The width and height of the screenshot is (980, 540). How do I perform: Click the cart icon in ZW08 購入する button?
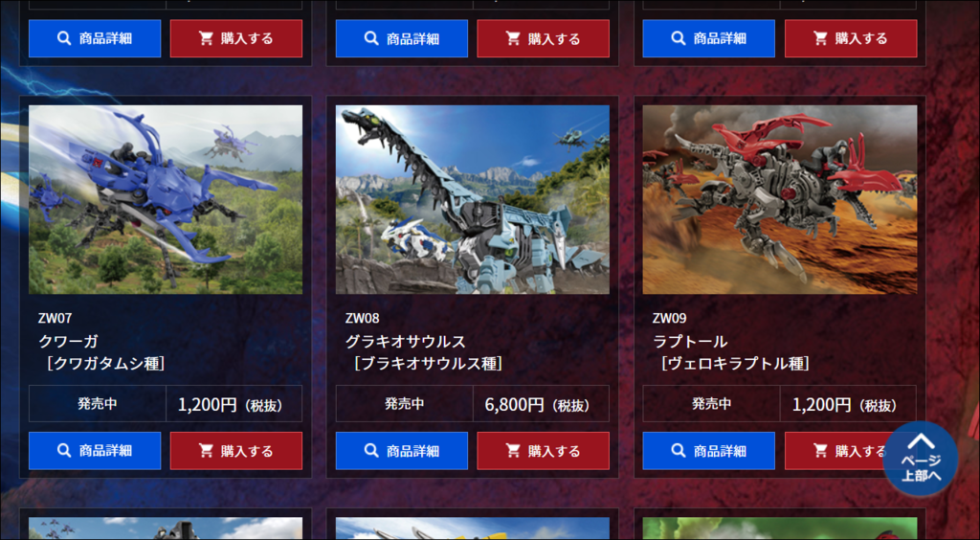(513, 451)
